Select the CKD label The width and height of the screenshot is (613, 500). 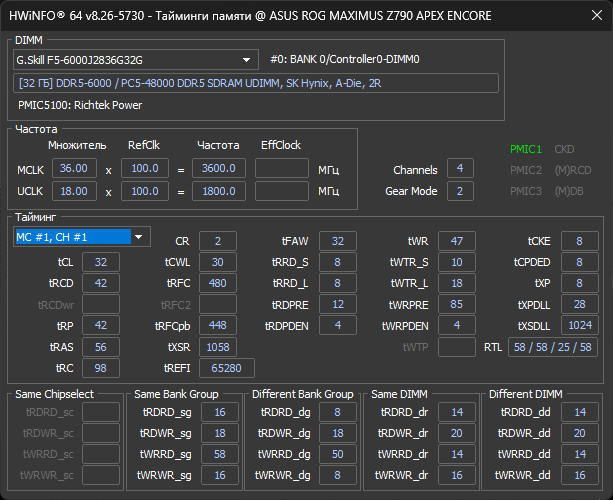pos(564,149)
